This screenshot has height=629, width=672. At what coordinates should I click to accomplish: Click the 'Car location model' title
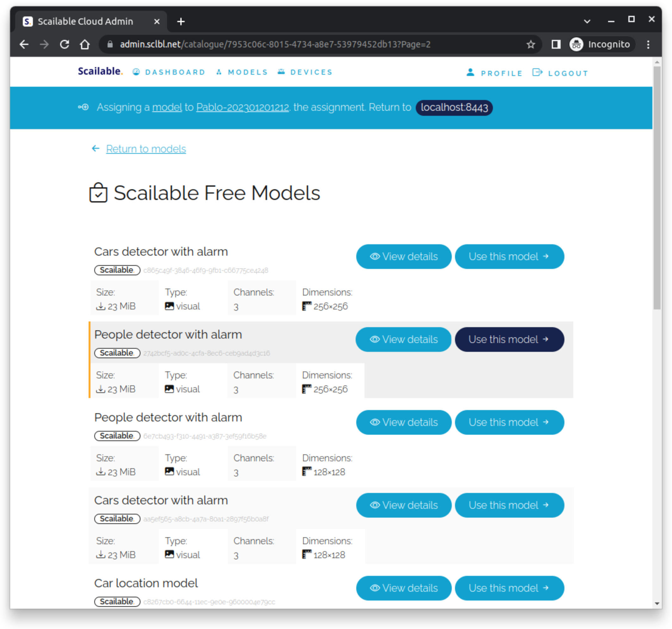tap(146, 583)
